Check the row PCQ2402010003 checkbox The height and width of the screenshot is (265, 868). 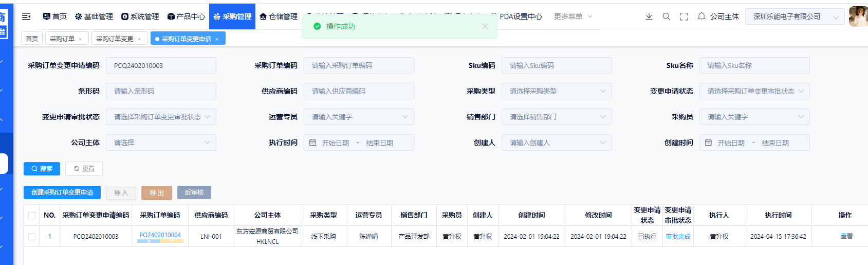[32, 237]
